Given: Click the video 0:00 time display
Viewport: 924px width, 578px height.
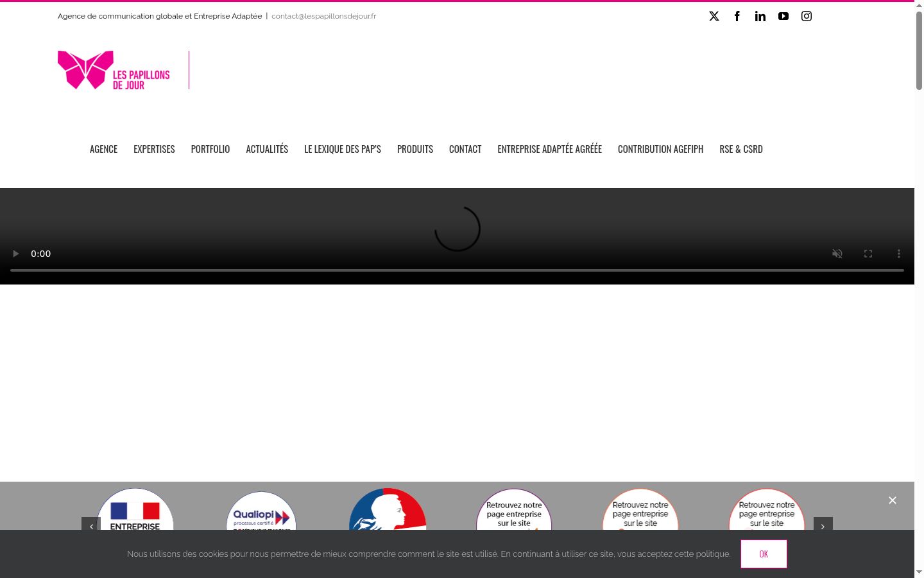Looking at the screenshot, I should [41, 254].
